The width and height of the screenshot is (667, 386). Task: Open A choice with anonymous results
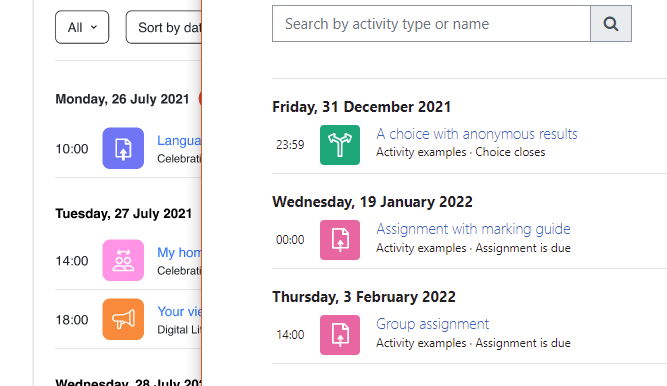pos(476,134)
